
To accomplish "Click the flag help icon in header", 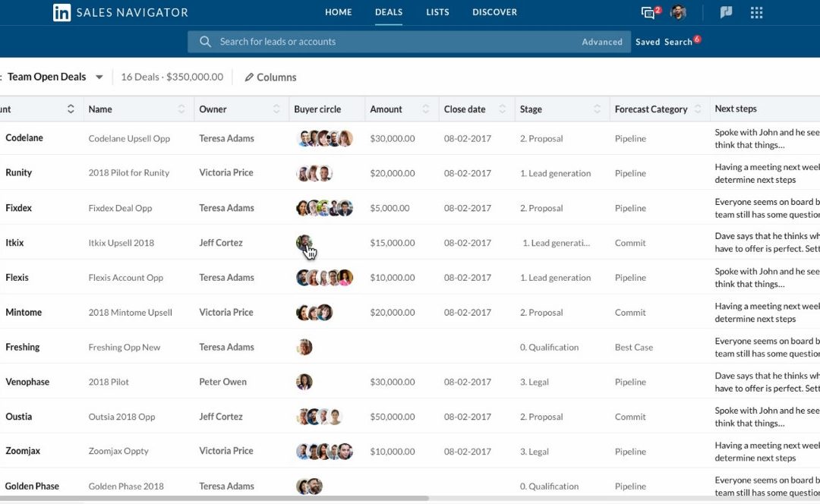I will (x=727, y=12).
